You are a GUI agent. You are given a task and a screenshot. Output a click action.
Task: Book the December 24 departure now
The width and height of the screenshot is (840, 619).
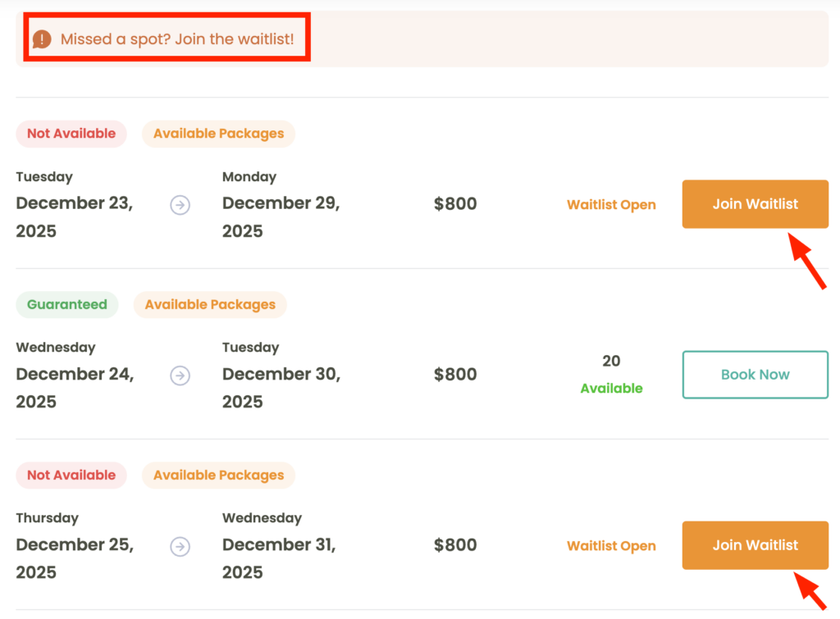click(x=755, y=375)
